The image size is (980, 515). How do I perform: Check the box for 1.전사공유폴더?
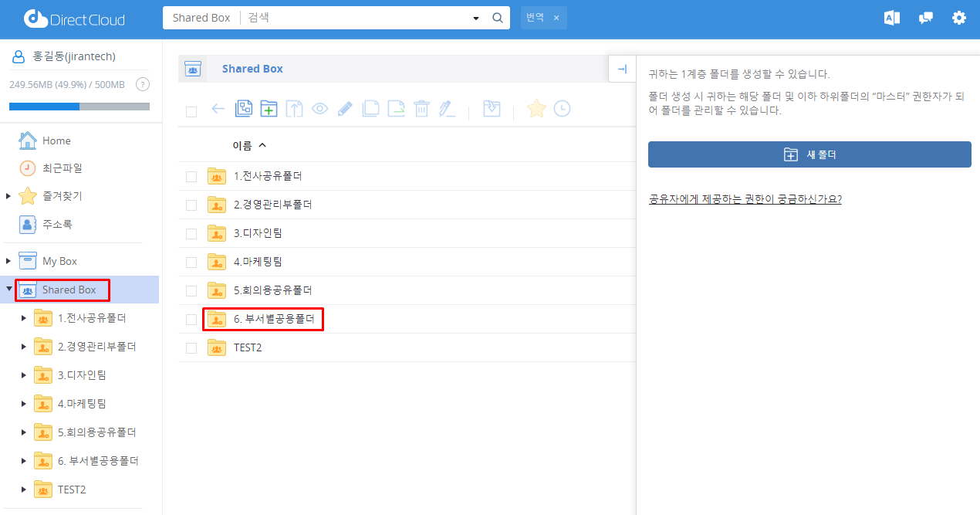[191, 177]
